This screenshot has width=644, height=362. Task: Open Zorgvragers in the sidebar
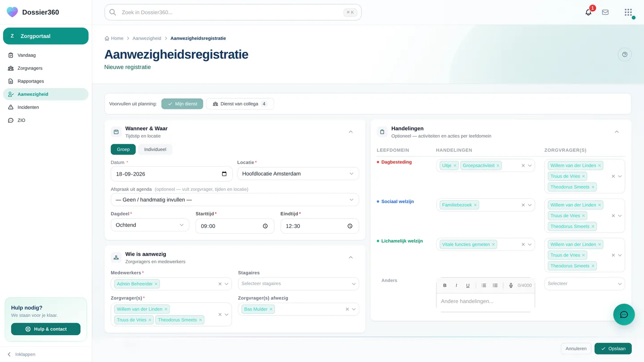tap(46, 68)
